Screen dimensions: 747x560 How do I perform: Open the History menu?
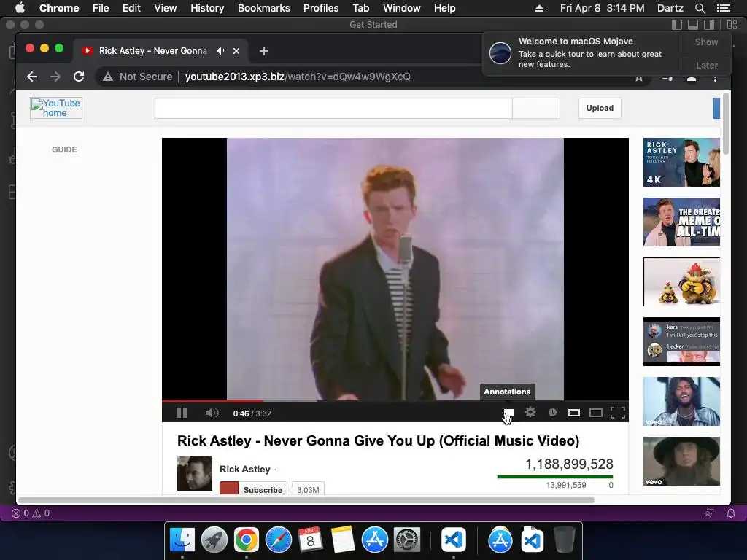(207, 8)
